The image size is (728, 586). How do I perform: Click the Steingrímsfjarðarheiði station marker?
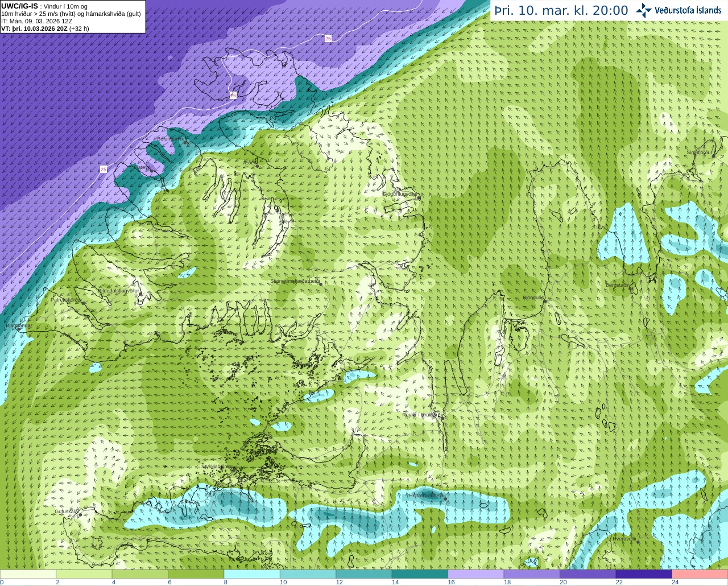point(321,285)
